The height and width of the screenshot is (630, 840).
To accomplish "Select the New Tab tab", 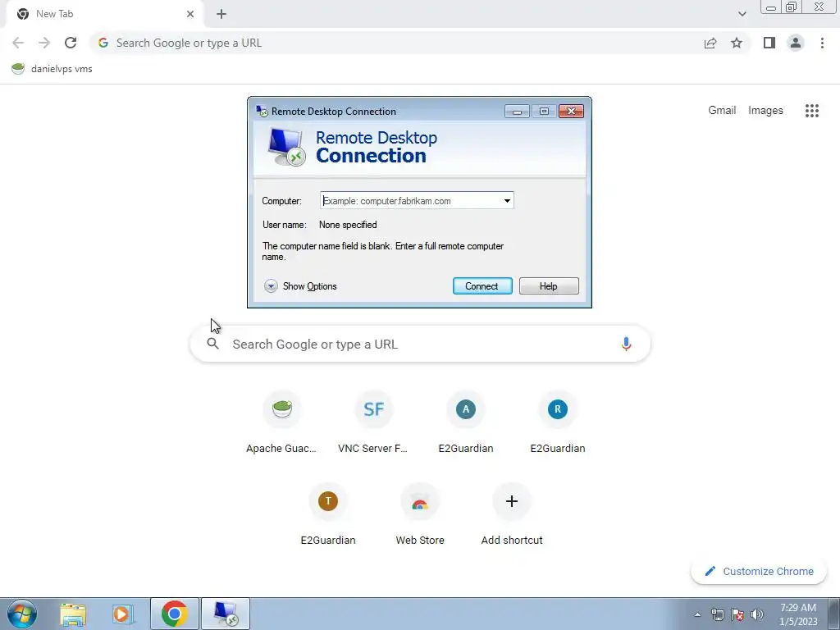I will [104, 14].
